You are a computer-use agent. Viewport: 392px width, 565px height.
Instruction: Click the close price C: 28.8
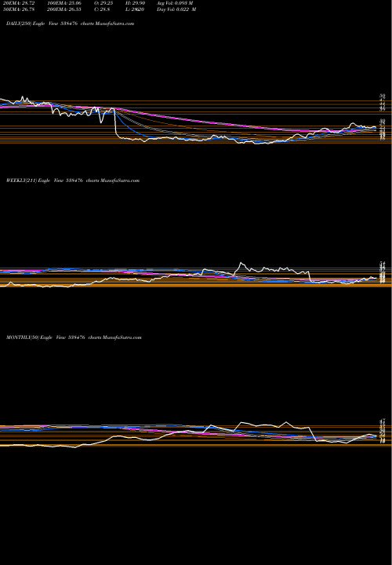click(x=103, y=9)
